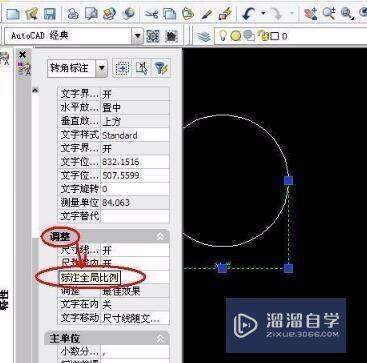
Task: Save the drawing with floppy disk icon
Action: coord(50,14)
